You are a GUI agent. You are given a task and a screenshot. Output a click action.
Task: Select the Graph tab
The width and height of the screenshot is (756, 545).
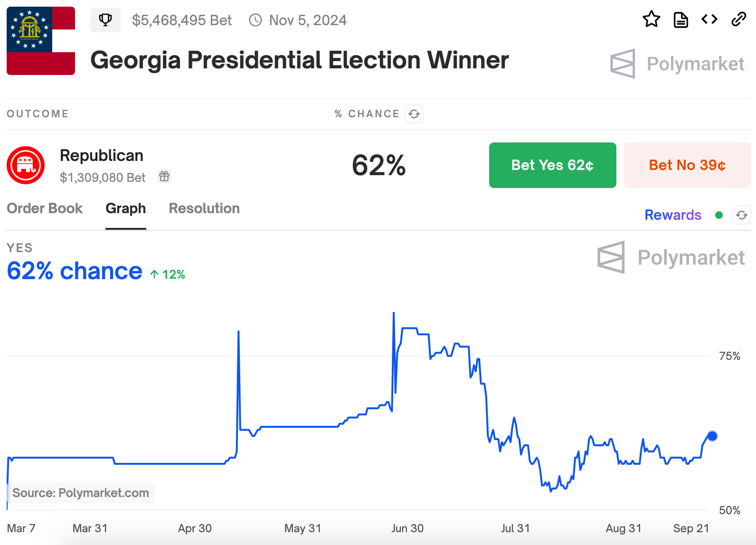(125, 208)
